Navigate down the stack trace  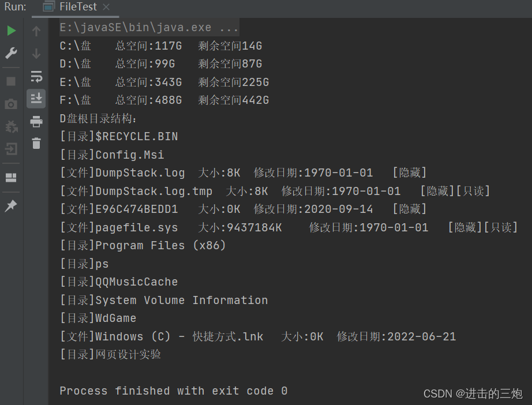click(x=36, y=52)
